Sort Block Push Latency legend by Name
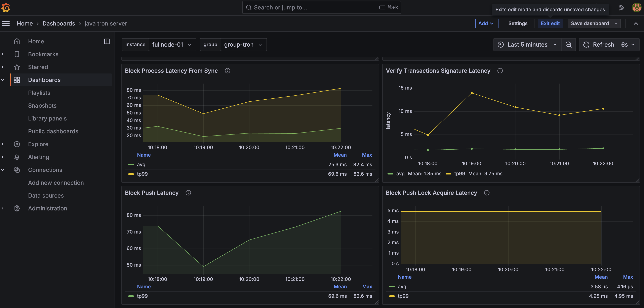The width and height of the screenshot is (644, 308). (x=144, y=287)
